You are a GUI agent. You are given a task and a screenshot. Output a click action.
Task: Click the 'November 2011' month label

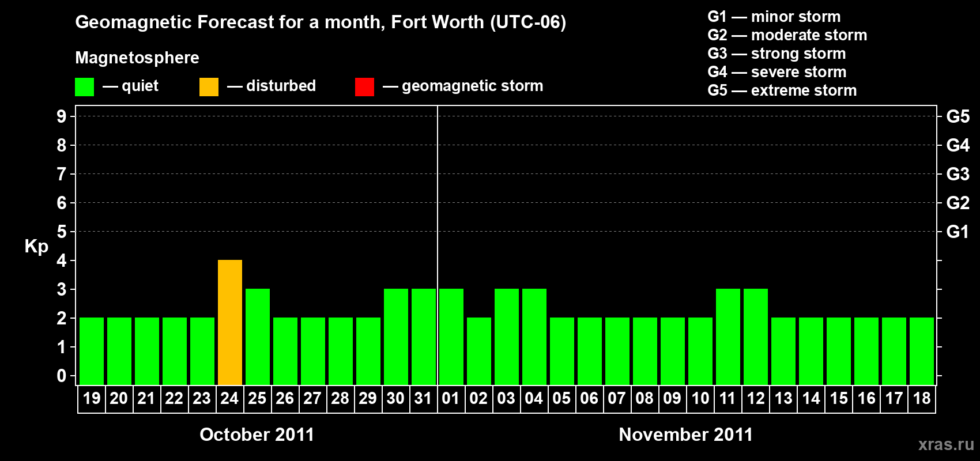[x=686, y=434]
